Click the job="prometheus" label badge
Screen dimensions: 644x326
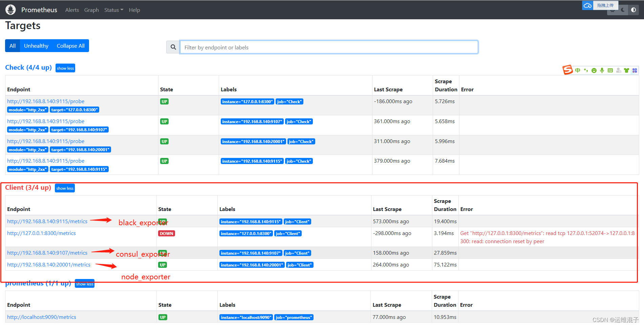coord(294,317)
